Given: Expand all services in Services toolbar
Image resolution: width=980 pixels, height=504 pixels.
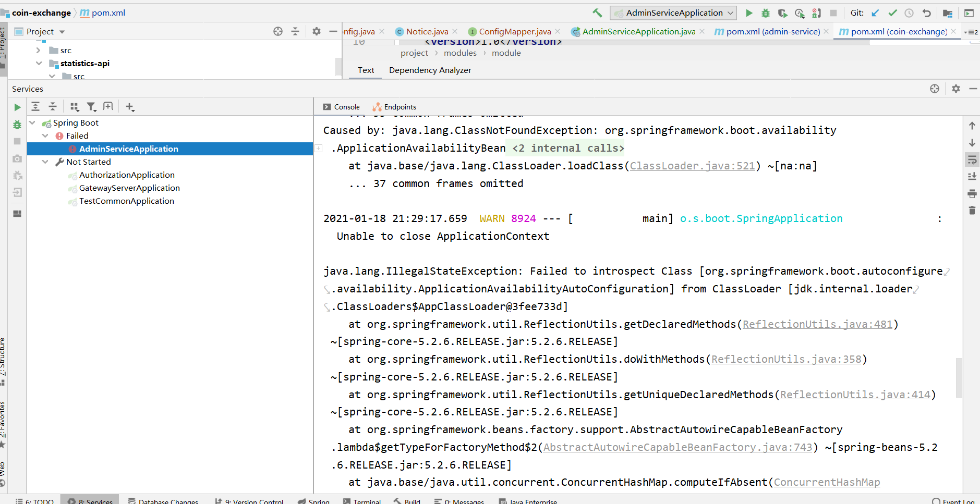Looking at the screenshot, I should (x=35, y=106).
